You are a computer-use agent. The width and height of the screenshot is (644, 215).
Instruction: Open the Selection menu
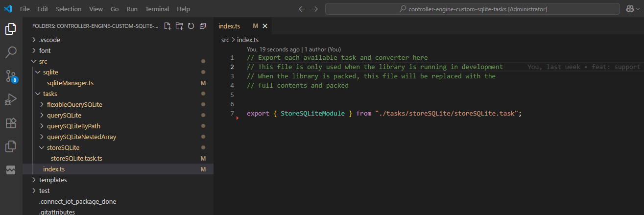coord(69,9)
